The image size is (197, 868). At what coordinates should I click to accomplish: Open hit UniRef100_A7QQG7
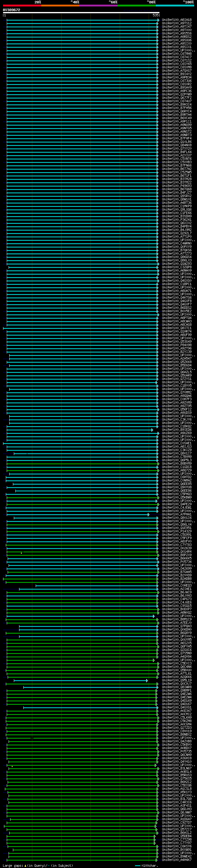(177, 71)
